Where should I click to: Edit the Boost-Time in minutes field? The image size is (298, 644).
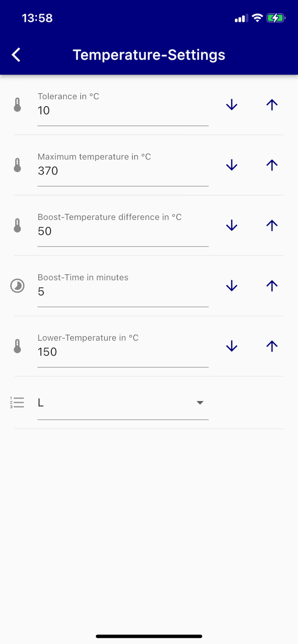123,292
